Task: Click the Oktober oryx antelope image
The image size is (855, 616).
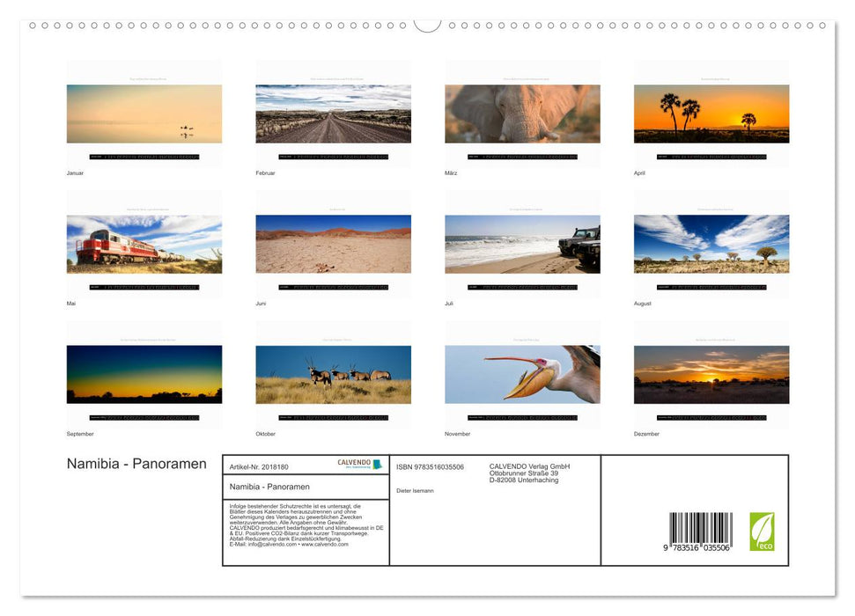Action: click(x=333, y=373)
